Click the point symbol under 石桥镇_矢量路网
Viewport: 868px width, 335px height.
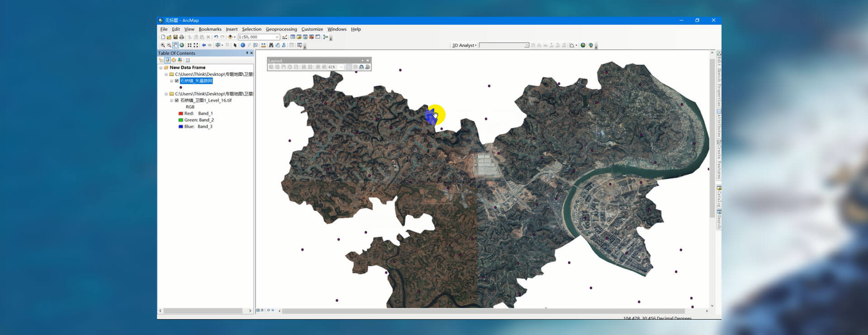(181, 87)
